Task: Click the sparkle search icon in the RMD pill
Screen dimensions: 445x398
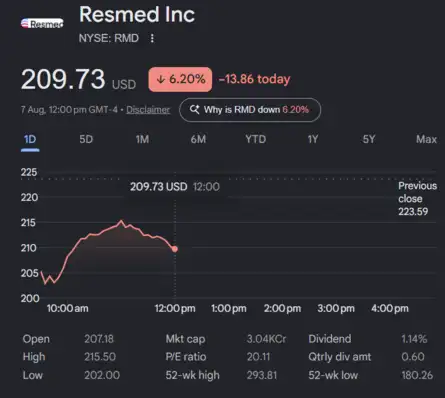Action: click(194, 109)
